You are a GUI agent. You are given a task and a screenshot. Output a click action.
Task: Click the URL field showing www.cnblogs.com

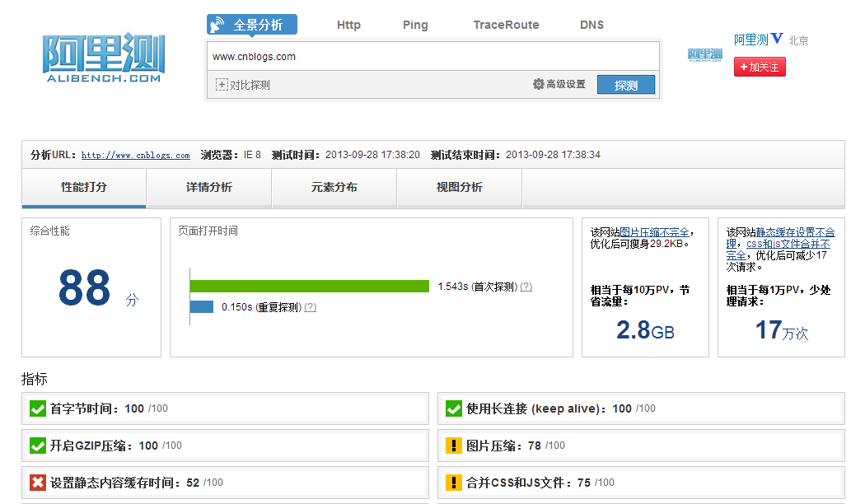433,57
